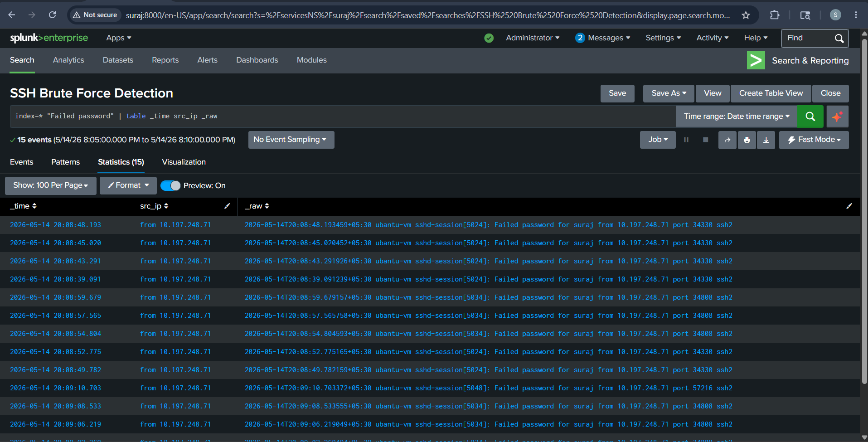
Task: Reload the browser page
Action: click(x=53, y=15)
